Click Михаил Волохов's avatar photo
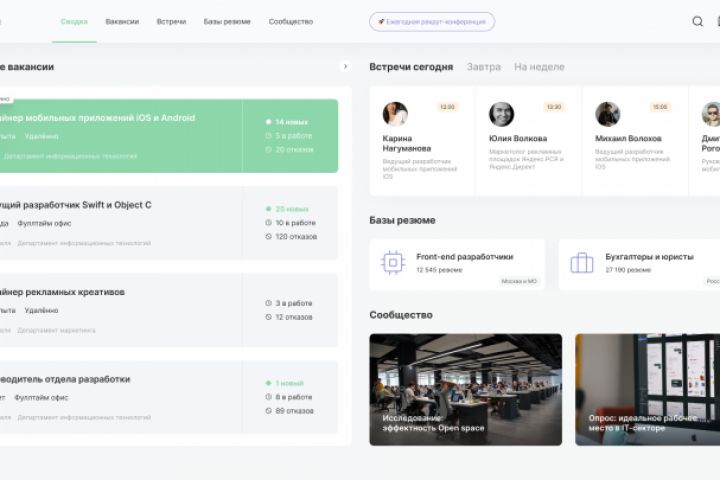 coord(608,114)
